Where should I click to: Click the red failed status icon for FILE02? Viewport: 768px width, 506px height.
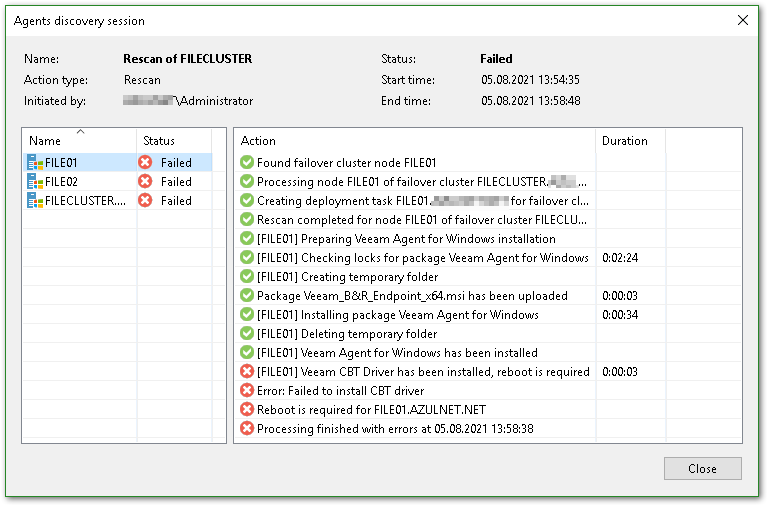coord(146,182)
